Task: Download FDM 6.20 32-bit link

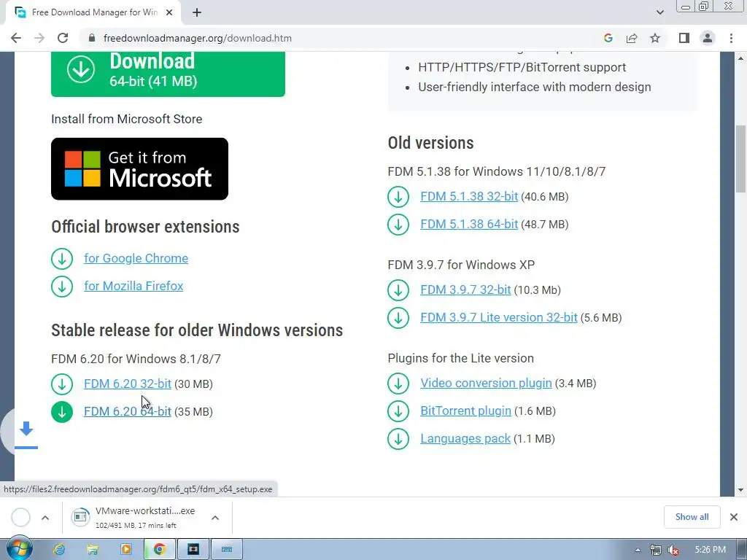Action: [x=127, y=384]
